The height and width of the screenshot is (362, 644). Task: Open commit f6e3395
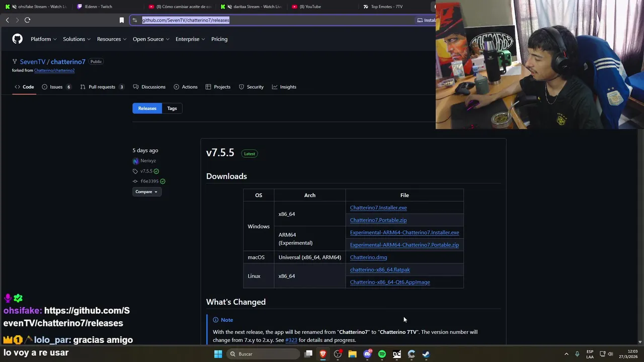pyautogui.click(x=149, y=182)
